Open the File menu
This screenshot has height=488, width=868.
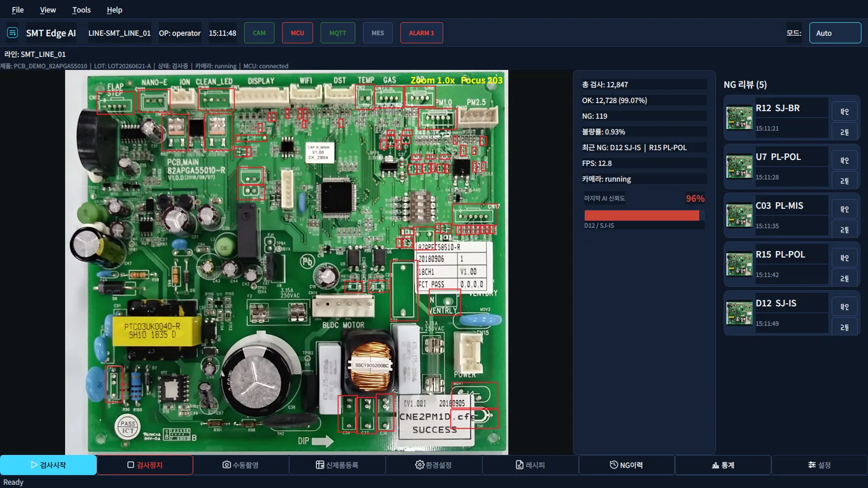pyautogui.click(x=18, y=10)
